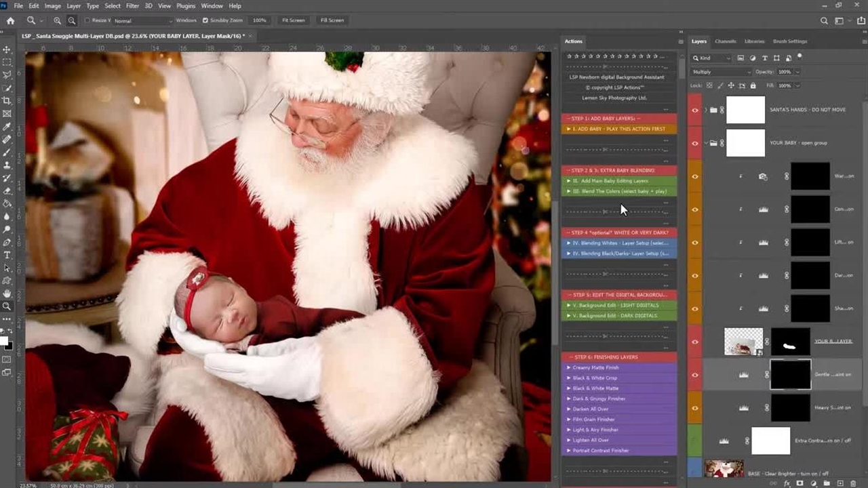The width and height of the screenshot is (868, 488).
Task: Select the Creamy Matte Finish action
Action: (595, 367)
